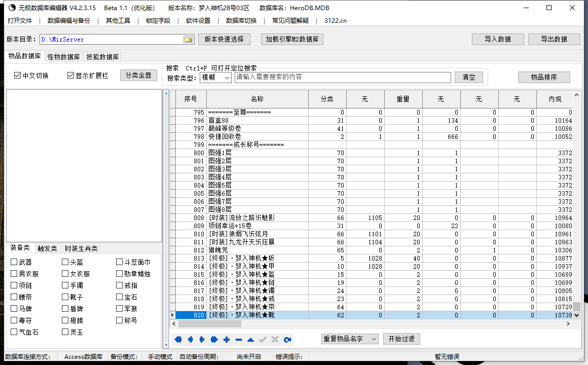Click 开始过滤 button

pyautogui.click(x=401, y=339)
